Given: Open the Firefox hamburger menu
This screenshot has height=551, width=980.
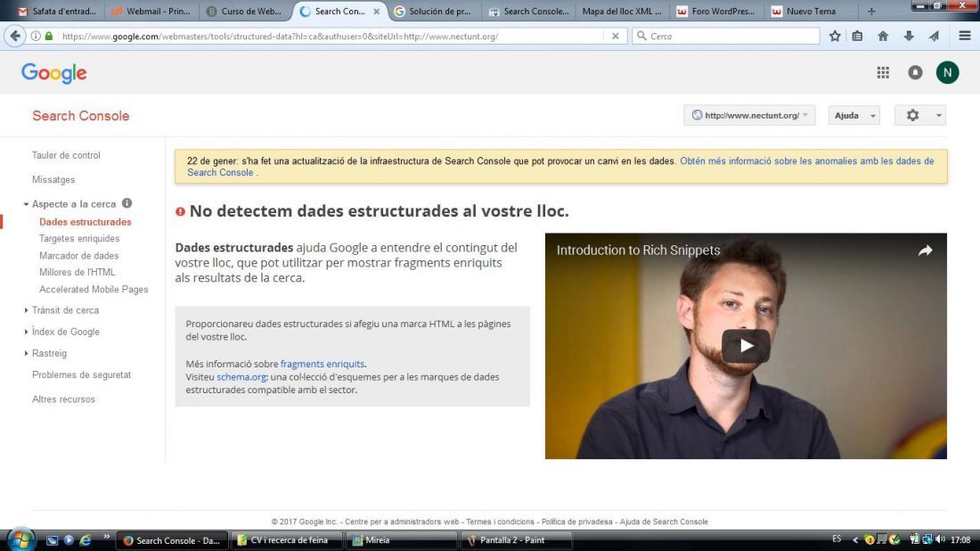Looking at the screenshot, I should coord(964,37).
